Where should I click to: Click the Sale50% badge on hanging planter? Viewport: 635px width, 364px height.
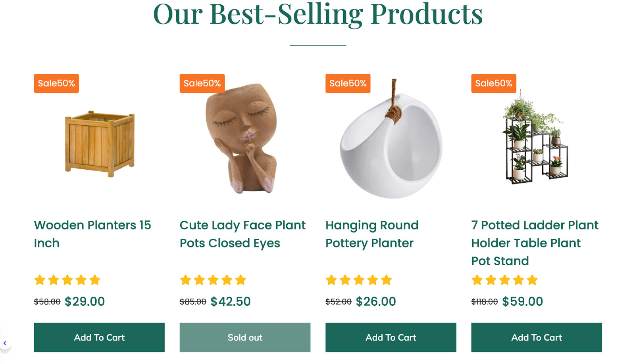(348, 83)
